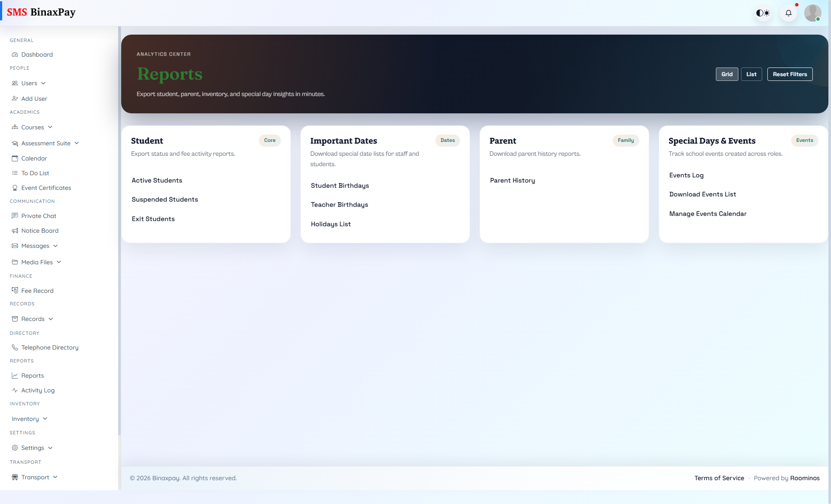
Task: Click the Event Certificates award icon
Action: (x=15, y=188)
